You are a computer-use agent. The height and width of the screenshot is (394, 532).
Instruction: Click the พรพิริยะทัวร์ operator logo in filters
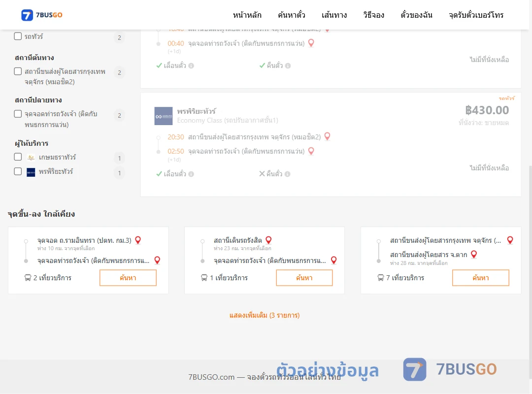(x=31, y=172)
